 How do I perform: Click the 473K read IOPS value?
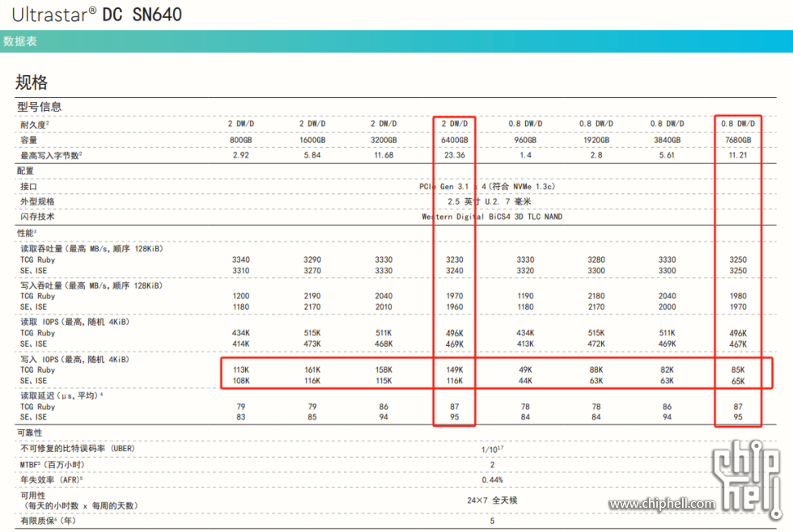(312, 344)
